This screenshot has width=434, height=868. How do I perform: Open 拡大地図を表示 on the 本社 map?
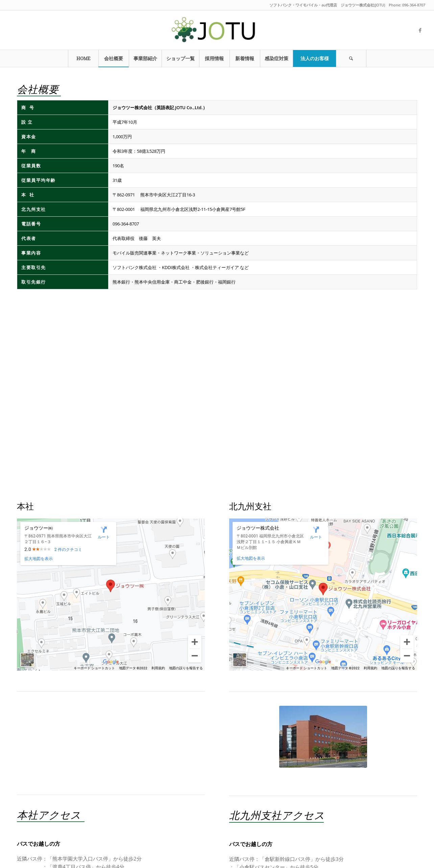point(39,559)
